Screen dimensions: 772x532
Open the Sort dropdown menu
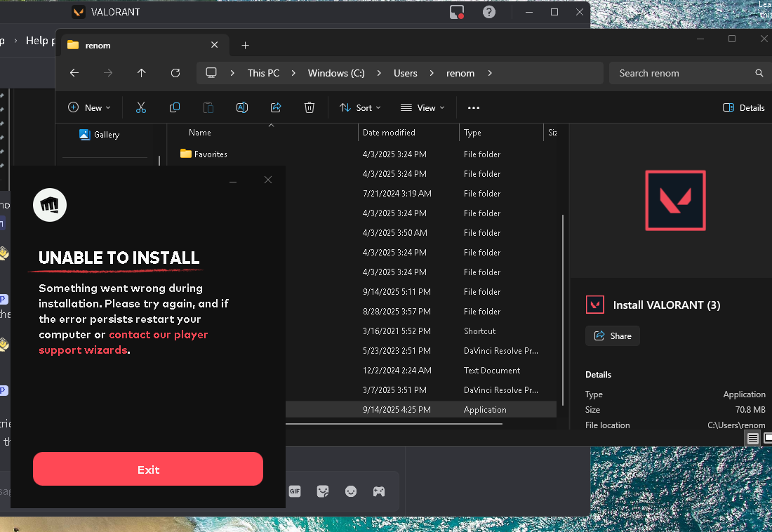point(361,108)
